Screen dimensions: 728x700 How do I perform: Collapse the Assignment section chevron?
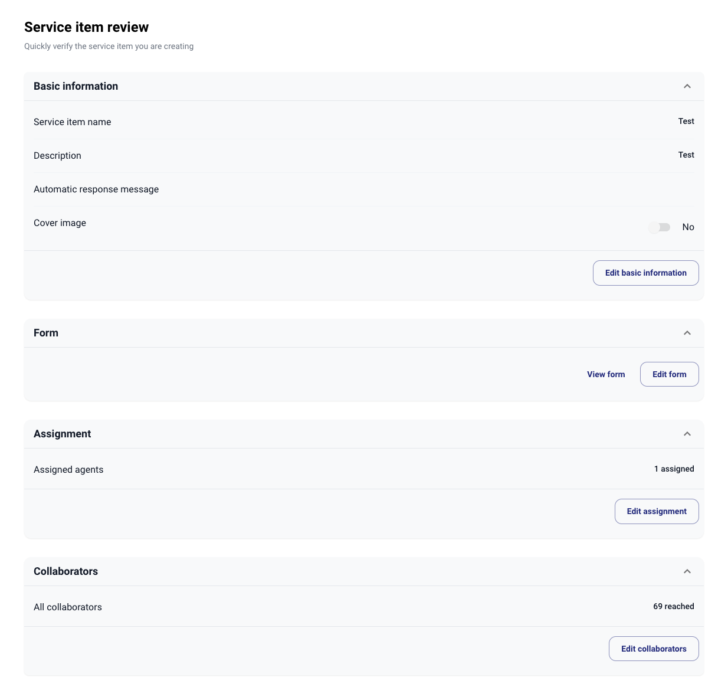(x=687, y=434)
